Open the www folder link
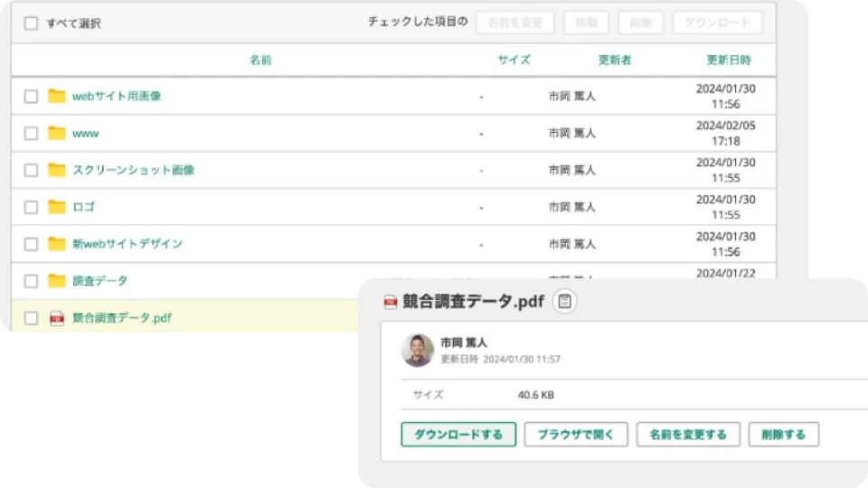 click(x=85, y=134)
